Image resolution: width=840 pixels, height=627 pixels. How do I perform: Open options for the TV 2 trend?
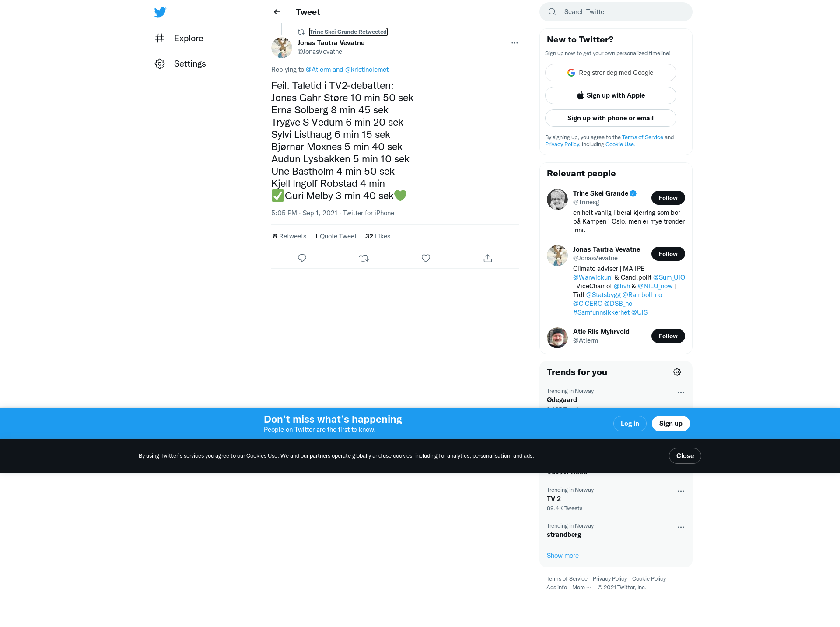(681, 491)
